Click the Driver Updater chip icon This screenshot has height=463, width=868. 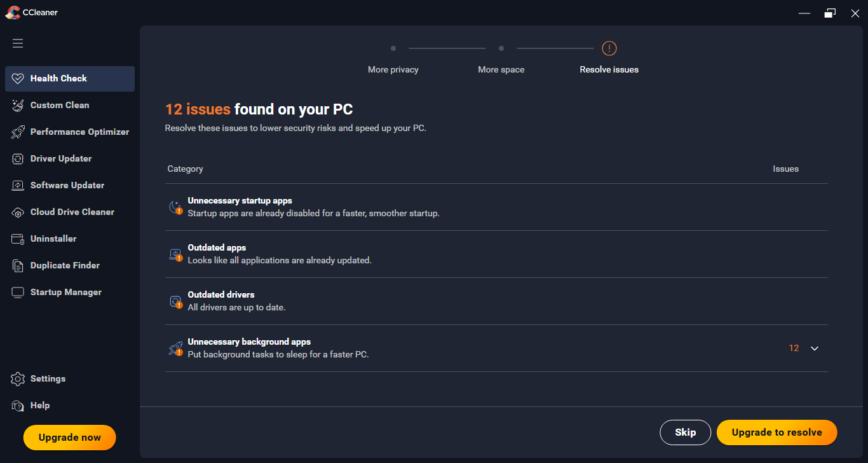18,159
